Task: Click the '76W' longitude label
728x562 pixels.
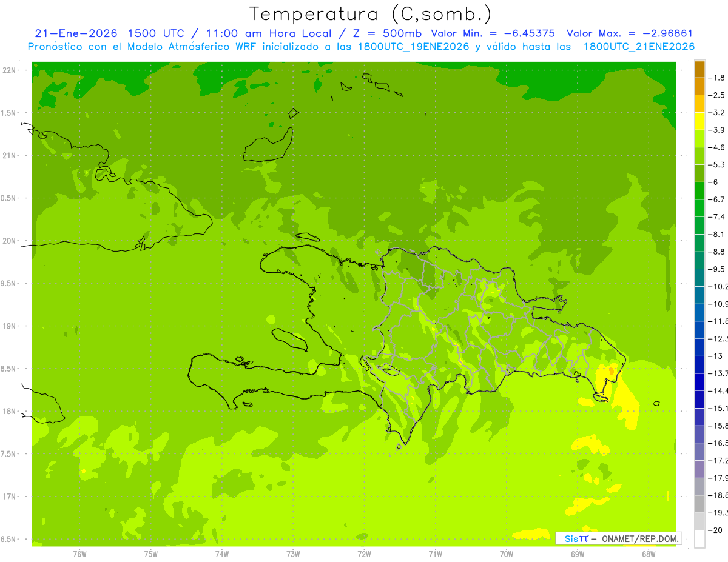Action: point(79,554)
